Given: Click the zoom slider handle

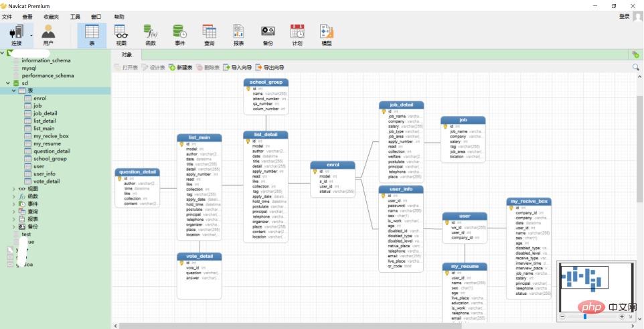Looking at the screenshot, I should pyautogui.click(x=585, y=317).
